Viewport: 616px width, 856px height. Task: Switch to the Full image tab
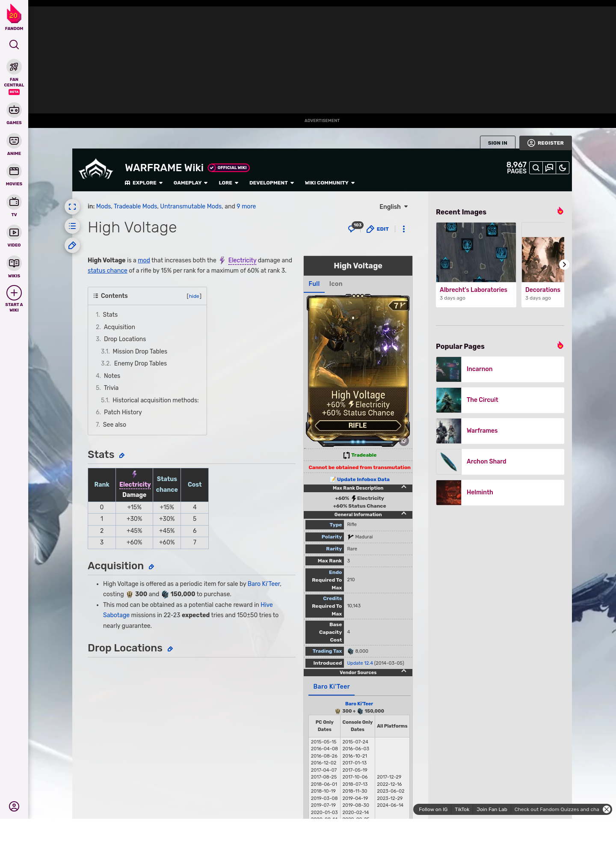coord(314,284)
